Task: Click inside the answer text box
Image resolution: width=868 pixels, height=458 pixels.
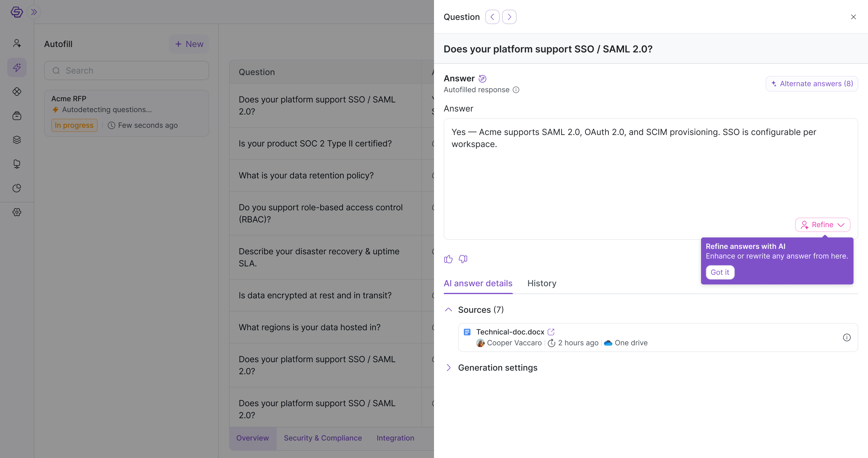Action: (651, 179)
